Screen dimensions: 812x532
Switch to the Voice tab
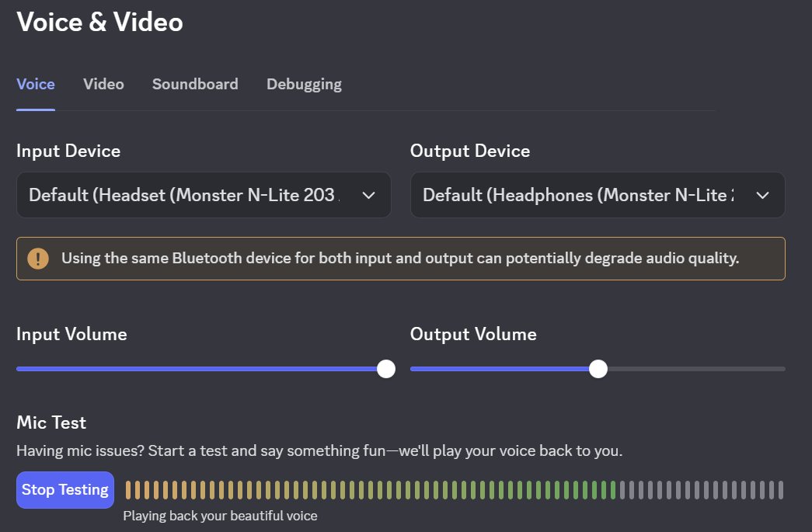pyautogui.click(x=36, y=85)
